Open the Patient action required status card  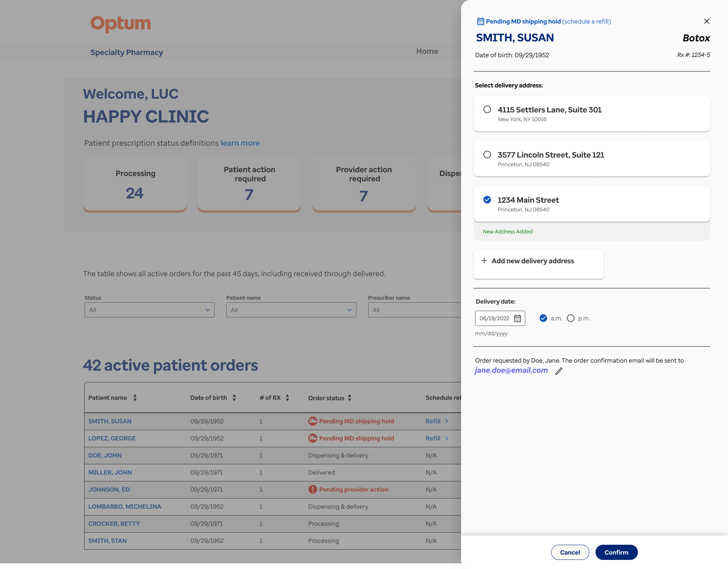click(x=249, y=184)
